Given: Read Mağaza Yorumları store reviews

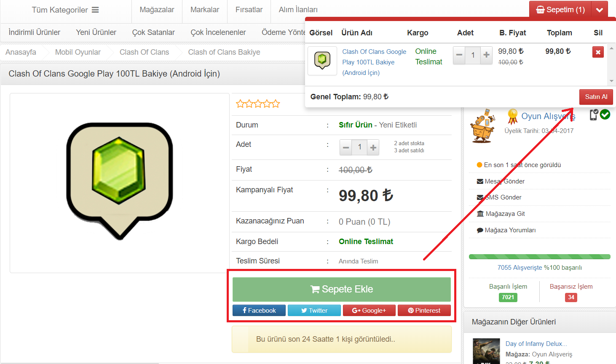Looking at the screenshot, I should [506, 230].
